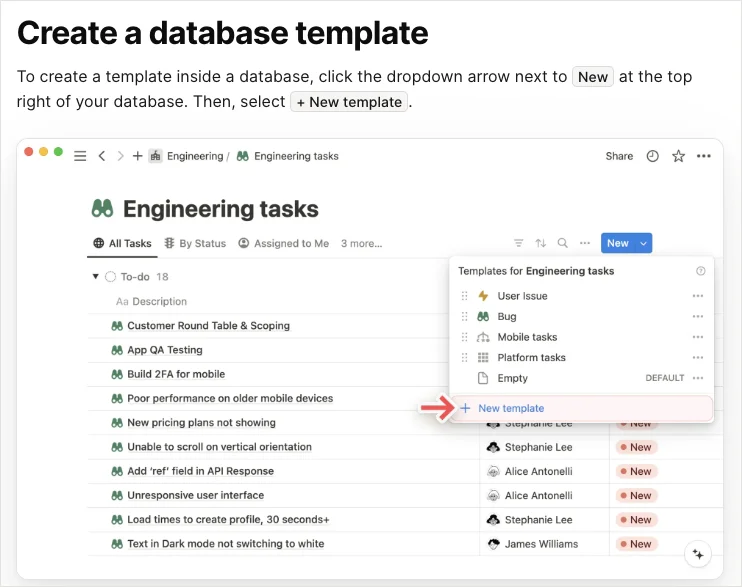
Task: Grab drag handle of Mobile tasks template
Action: [x=464, y=337]
